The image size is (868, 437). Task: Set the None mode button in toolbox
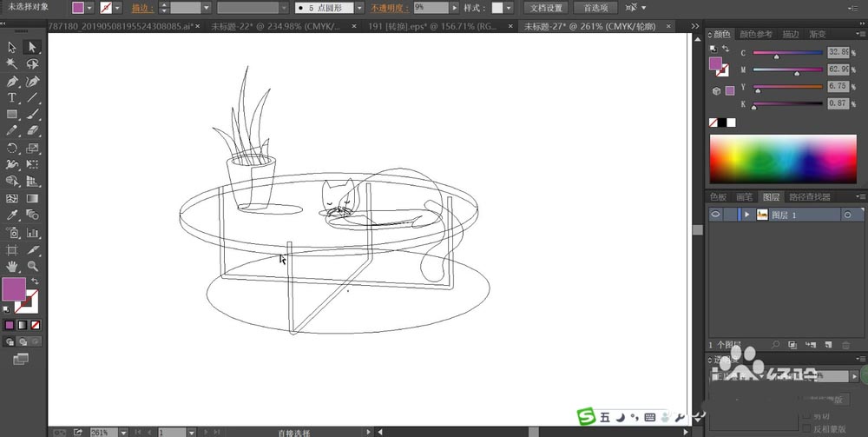click(x=36, y=325)
